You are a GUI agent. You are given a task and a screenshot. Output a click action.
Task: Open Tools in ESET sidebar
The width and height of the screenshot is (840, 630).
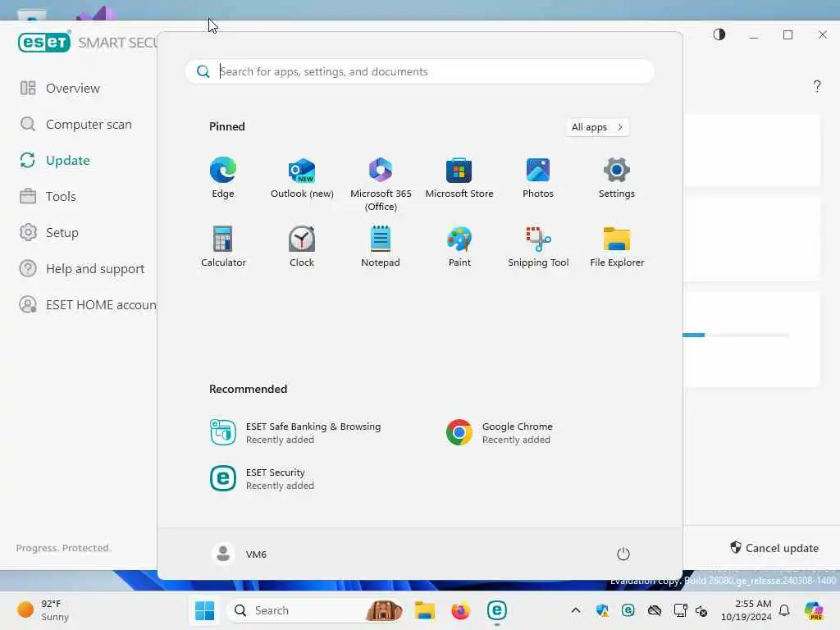point(48,197)
